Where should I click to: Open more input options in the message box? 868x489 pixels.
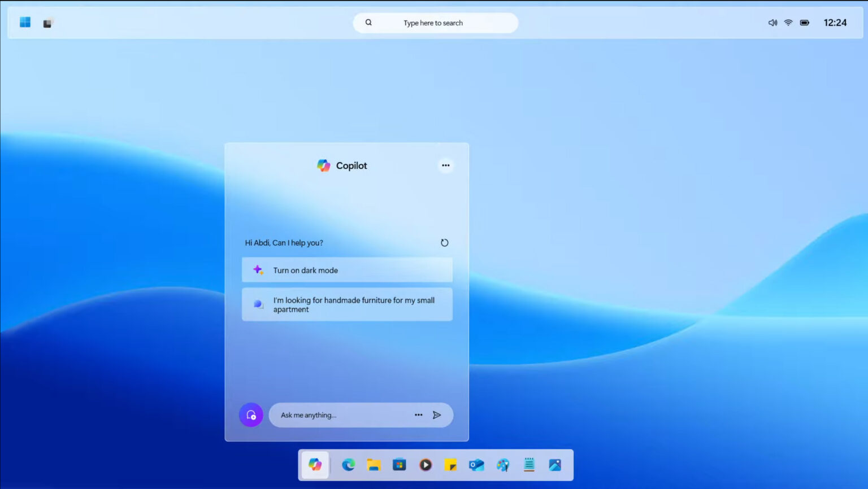418,414
